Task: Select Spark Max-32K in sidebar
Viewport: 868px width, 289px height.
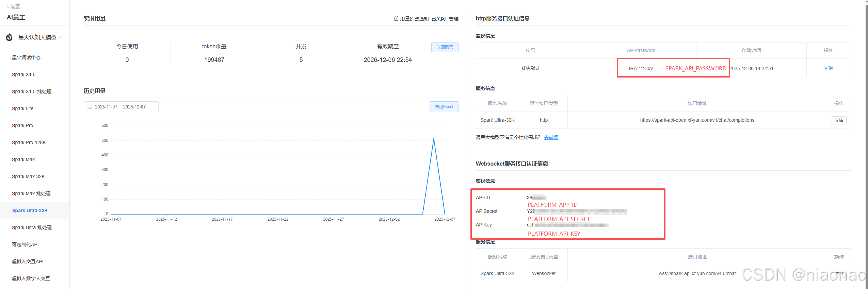Action: (x=28, y=176)
